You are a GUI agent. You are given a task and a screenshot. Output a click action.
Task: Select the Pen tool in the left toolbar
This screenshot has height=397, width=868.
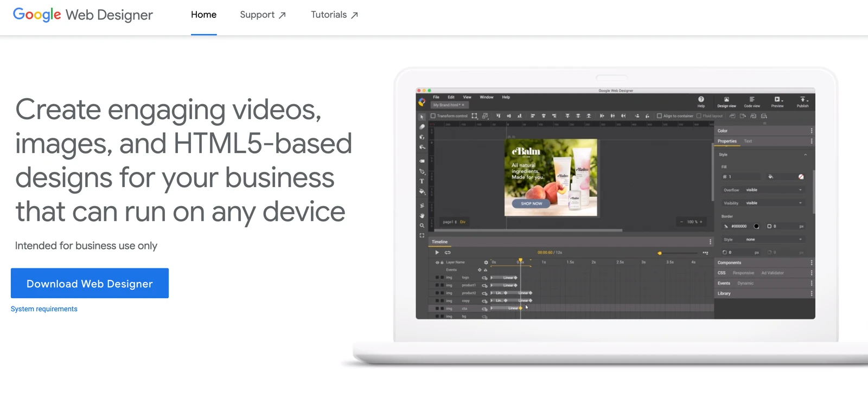(x=422, y=171)
